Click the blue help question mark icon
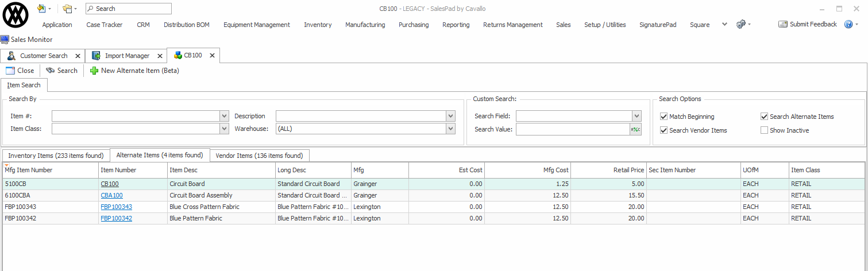The width and height of the screenshot is (868, 271). [848, 24]
